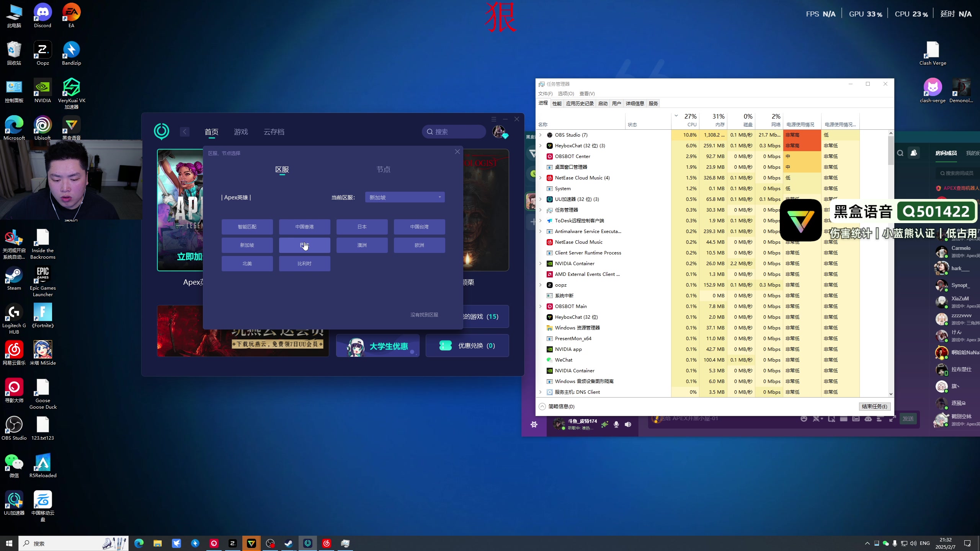Click Heybox room search magnifier icon

tap(900, 153)
